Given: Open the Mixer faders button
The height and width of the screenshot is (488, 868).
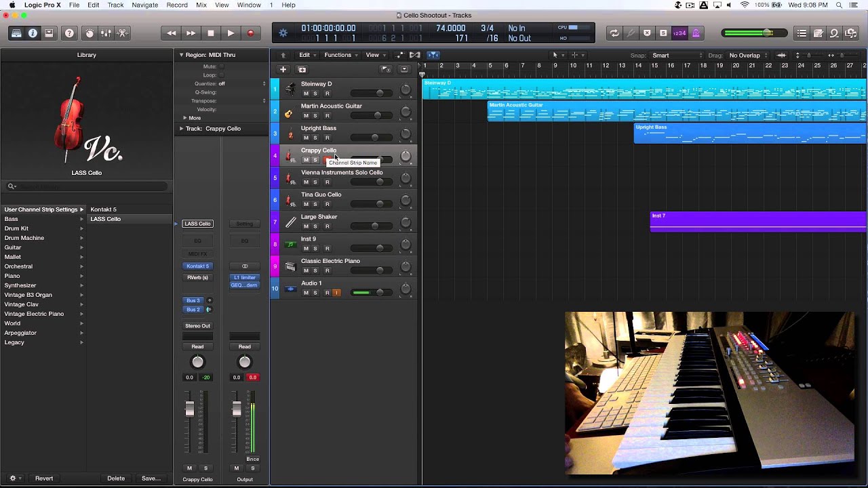Looking at the screenshot, I should (x=106, y=33).
